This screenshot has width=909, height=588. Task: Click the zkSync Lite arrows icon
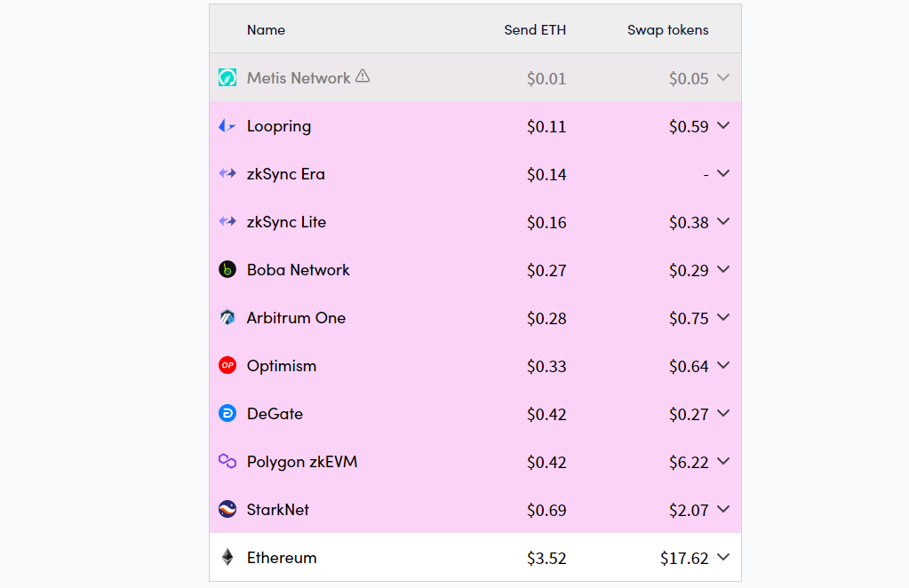[x=227, y=221]
